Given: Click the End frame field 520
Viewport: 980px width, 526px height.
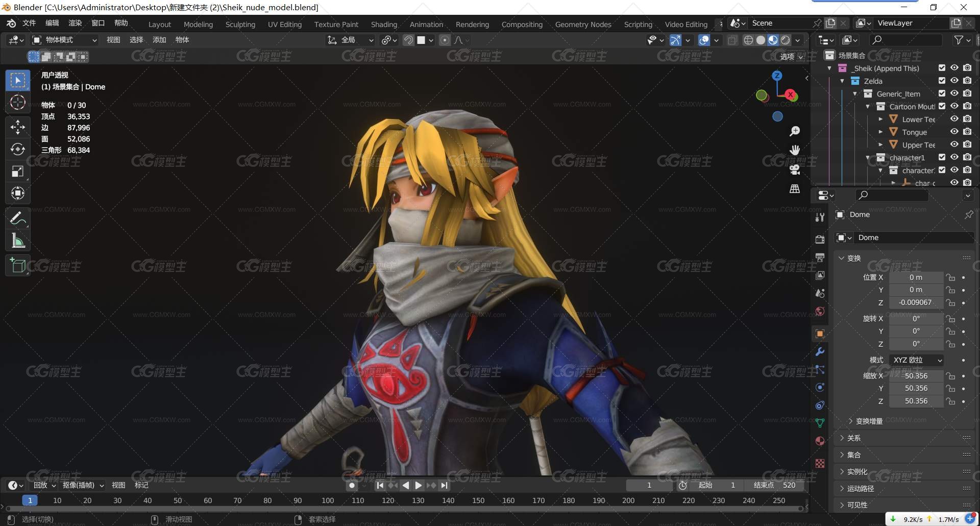Looking at the screenshot, I should coord(775,486).
